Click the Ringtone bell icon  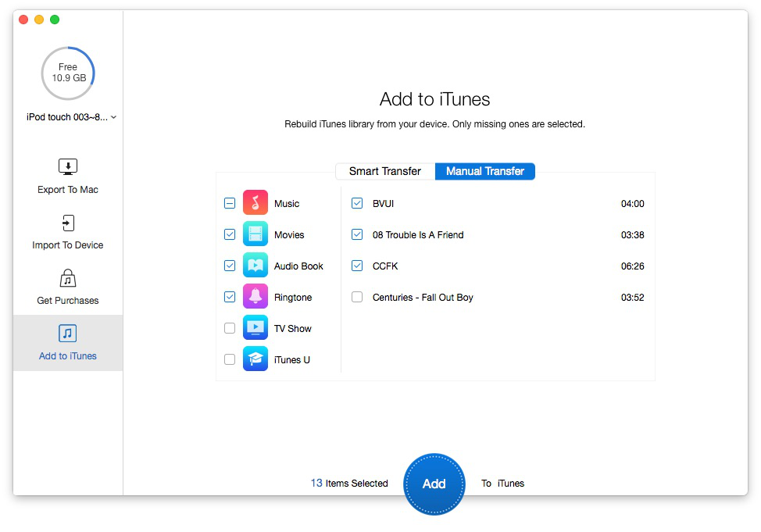255,296
